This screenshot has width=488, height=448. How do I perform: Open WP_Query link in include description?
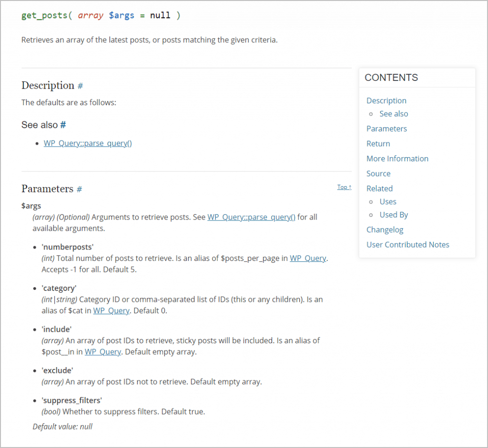pos(103,352)
